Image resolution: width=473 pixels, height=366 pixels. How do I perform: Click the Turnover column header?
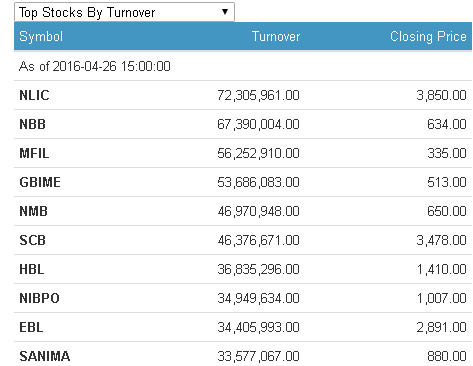click(276, 36)
